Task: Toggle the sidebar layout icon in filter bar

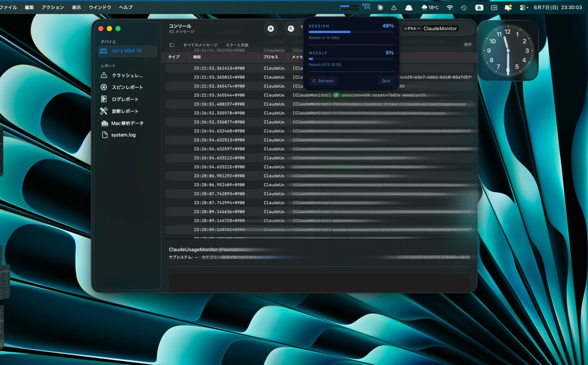Action: (x=171, y=45)
